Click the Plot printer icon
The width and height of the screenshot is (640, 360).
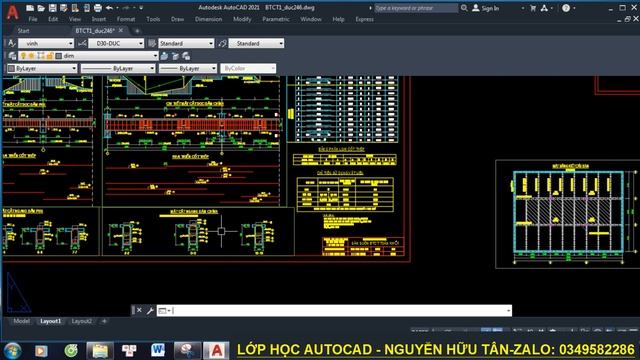click(98, 8)
